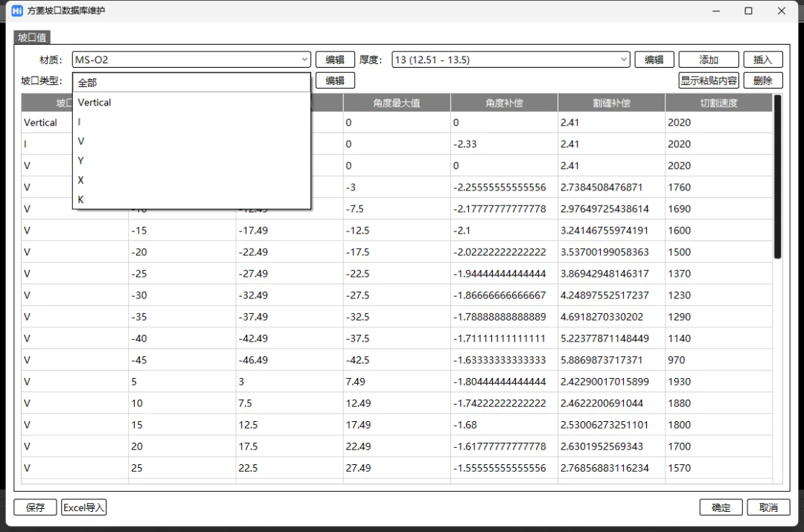Click cell -1.94444444444444
Viewport: 804px width, 532px height.
pos(504,274)
